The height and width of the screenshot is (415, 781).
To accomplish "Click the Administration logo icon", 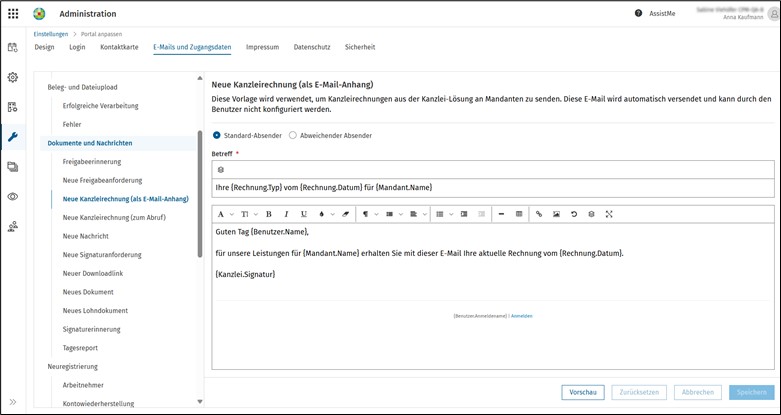I will click(x=39, y=13).
